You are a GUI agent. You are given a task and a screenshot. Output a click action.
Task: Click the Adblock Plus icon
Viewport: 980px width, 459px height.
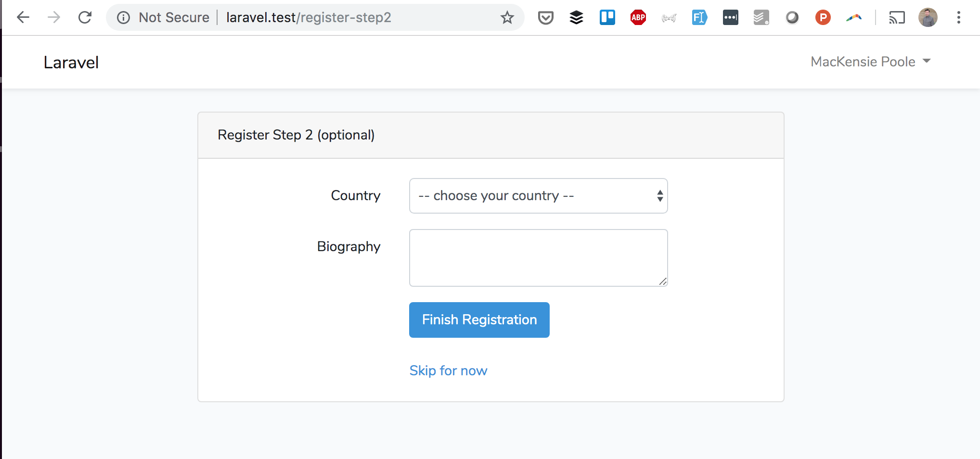pos(637,17)
